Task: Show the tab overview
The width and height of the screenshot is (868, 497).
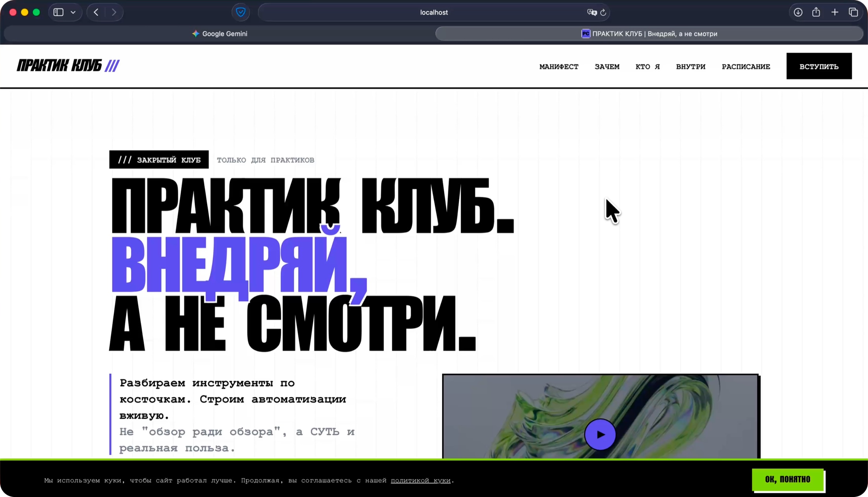Action: [853, 12]
